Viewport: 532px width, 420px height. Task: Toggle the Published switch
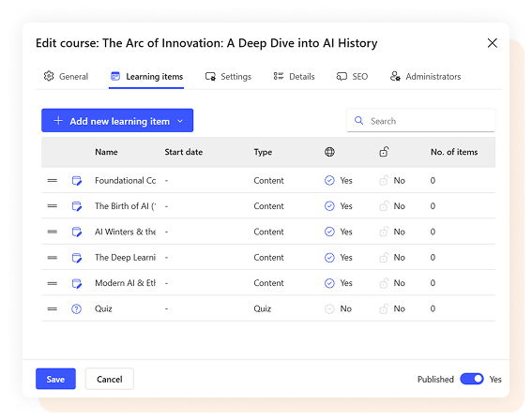click(472, 379)
